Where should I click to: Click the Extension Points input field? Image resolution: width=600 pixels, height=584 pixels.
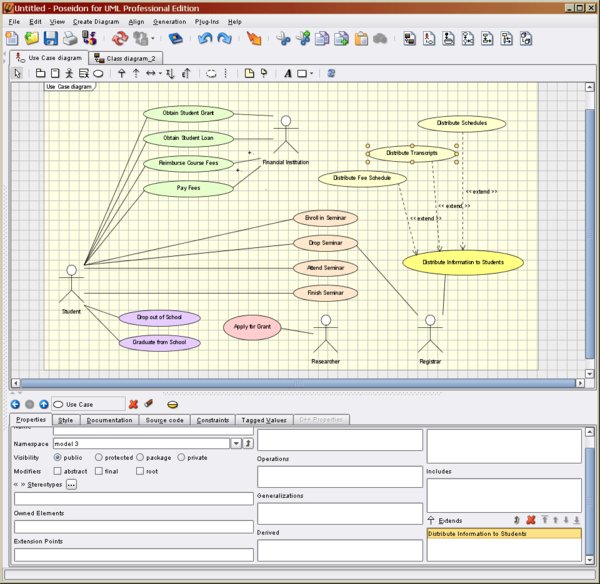tap(134, 555)
